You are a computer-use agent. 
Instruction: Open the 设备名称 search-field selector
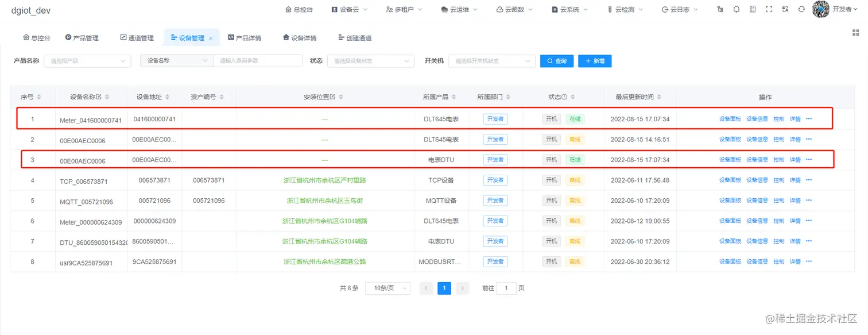(177, 60)
